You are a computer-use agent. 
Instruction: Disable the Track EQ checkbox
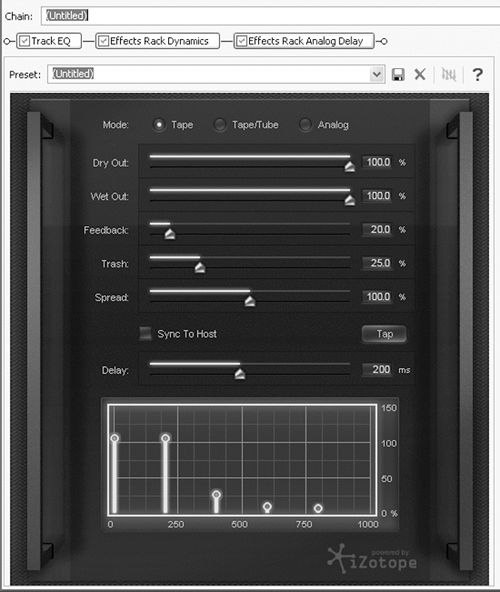(x=25, y=41)
